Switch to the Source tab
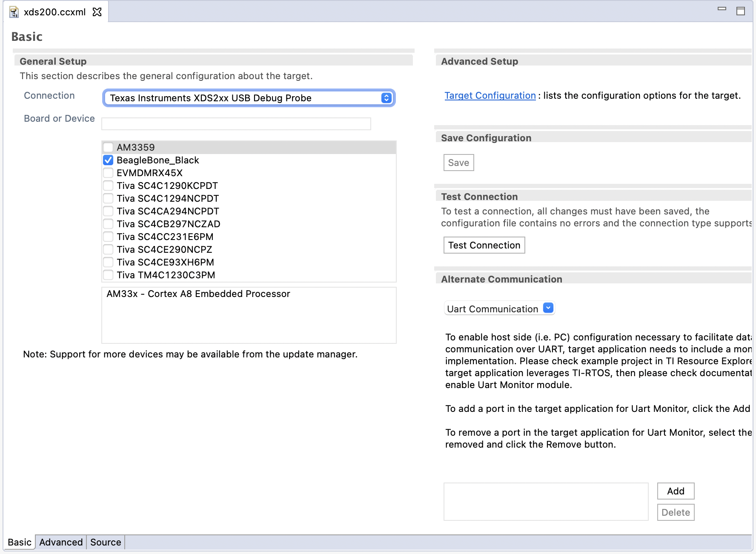The width and height of the screenshot is (756, 554). [x=105, y=542]
